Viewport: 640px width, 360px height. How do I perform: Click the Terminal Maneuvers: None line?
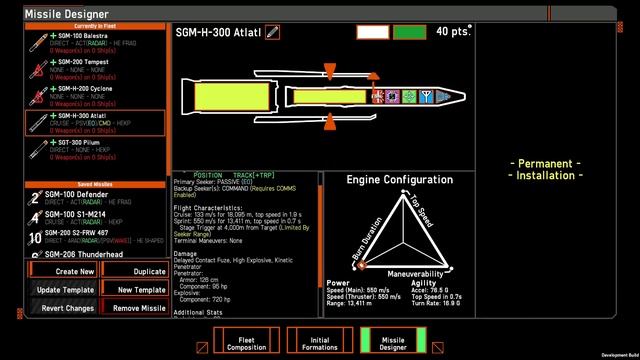click(208, 241)
